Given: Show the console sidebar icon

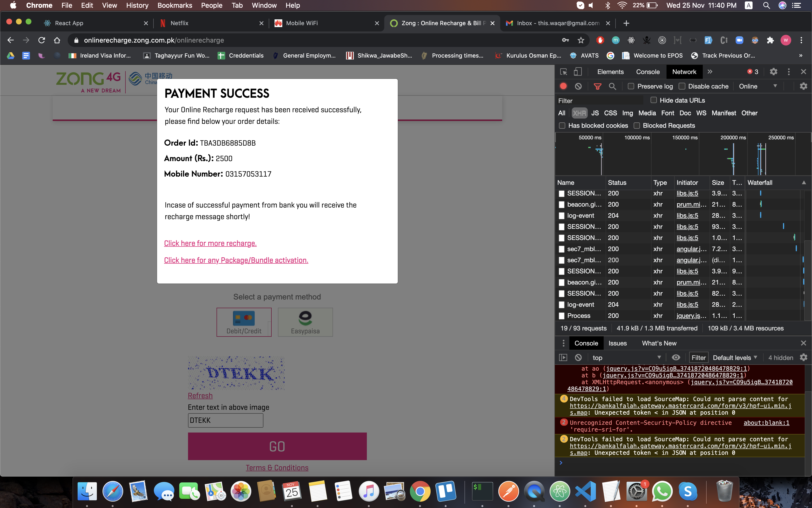Looking at the screenshot, I should (x=563, y=358).
